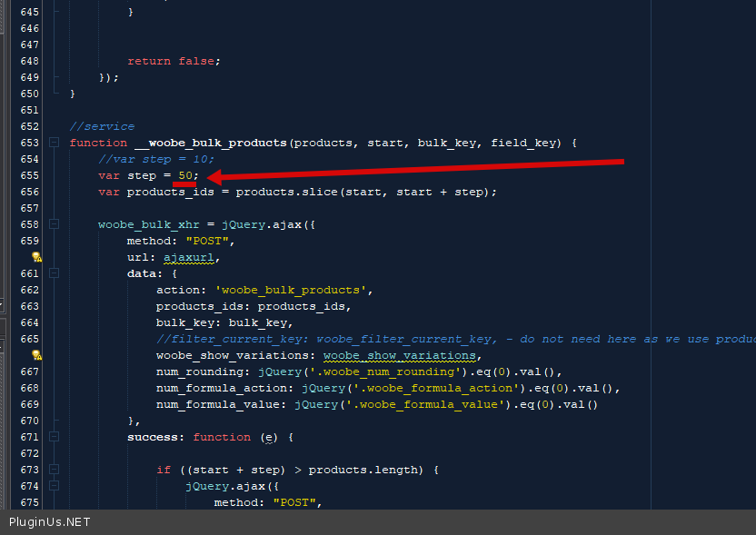Screen dimensions: 756x535
Task: Click the hint lightbulb beside ajaxurl line
Action: pos(36,257)
